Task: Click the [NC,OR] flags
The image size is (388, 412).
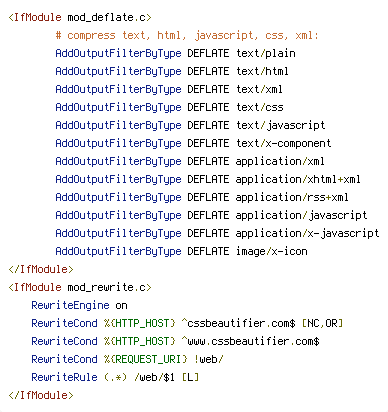Action: coord(322,323)
